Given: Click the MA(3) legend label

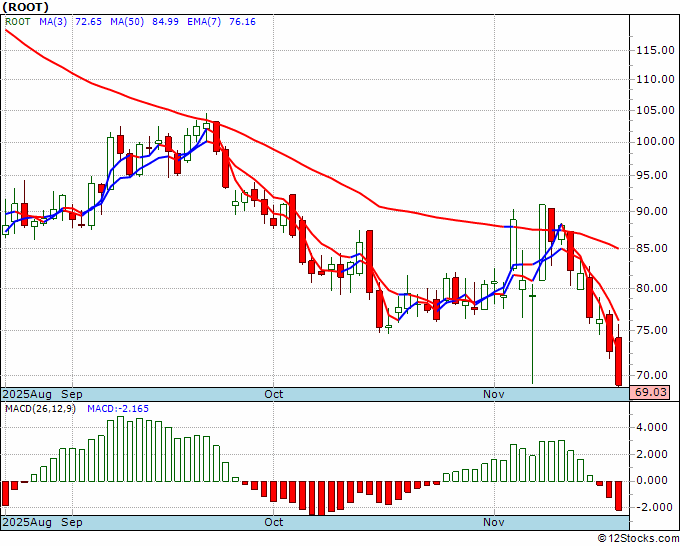Looking at the screenshot, I should tap(53, 22).
